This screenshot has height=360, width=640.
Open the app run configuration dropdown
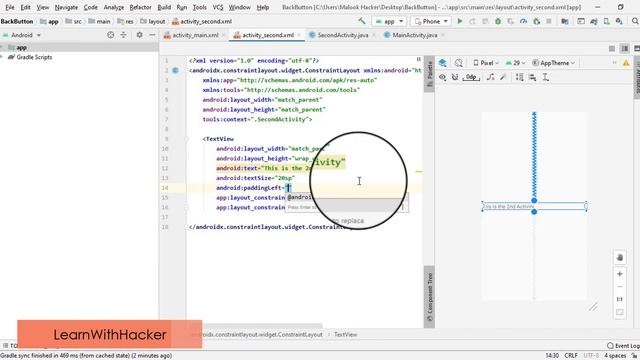(x=389, y=21)
